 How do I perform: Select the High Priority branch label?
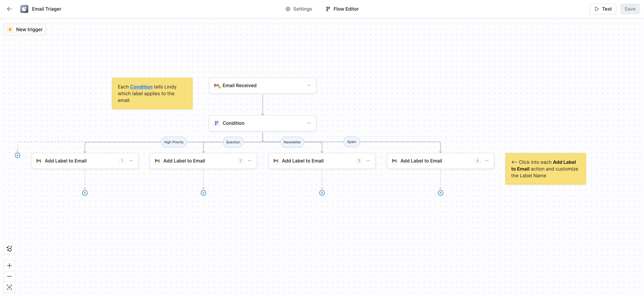click(x=173, y=142)
